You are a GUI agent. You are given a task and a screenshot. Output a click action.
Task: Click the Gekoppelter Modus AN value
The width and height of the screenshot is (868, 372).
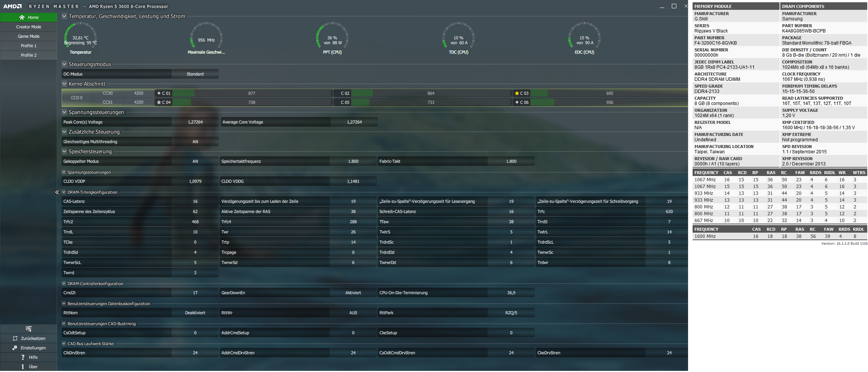click(195, 161)
